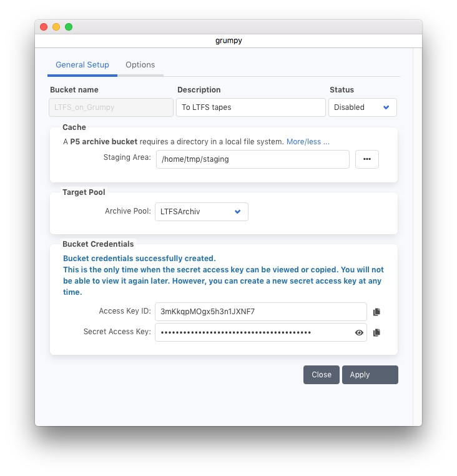Click the Access Key ID field
Viewport: 457px width, 476px height.
tap(260, 312)
